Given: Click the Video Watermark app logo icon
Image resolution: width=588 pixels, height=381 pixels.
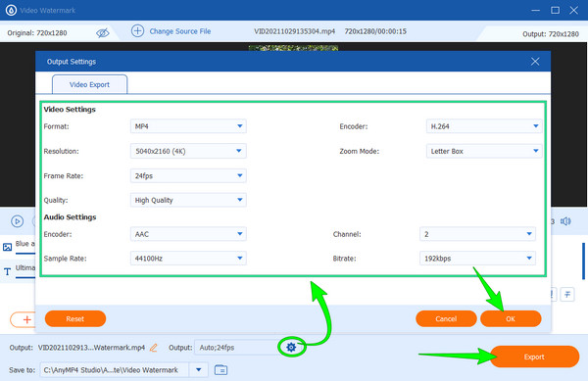Looking at the screenshot, I should 11,10.
